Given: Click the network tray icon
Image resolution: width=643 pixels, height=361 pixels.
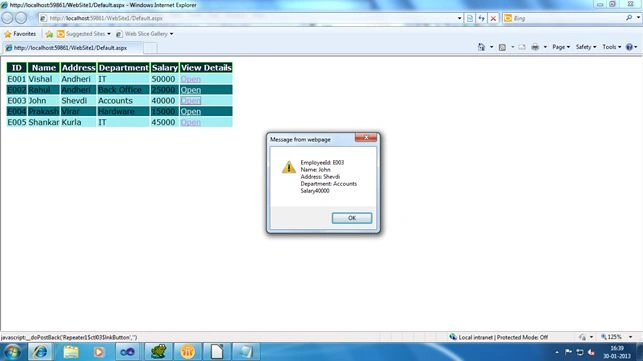Looking at the screenshot, I should (580, 352).
